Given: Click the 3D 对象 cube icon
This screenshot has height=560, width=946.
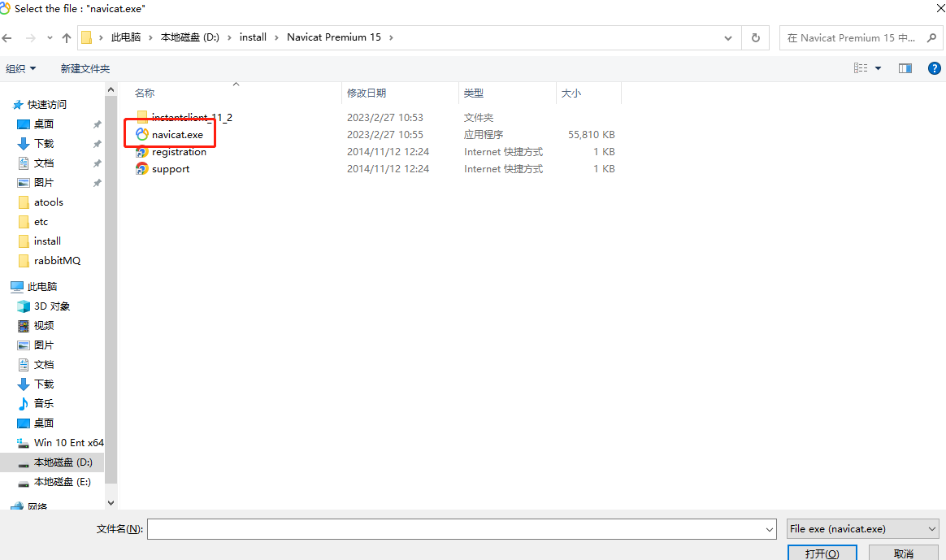Looking at the screenshot, I should point(24,306).
